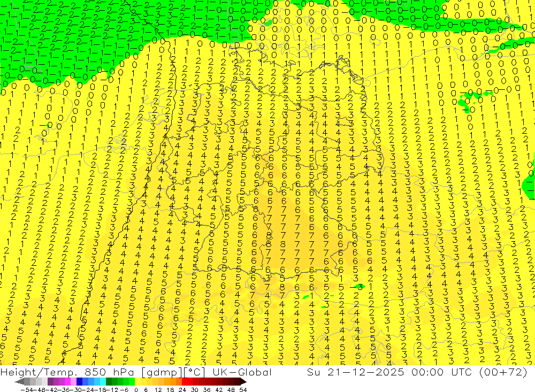535x392 pixels.
Task: Click the legend label '48'
Action: tap(231, 390)
